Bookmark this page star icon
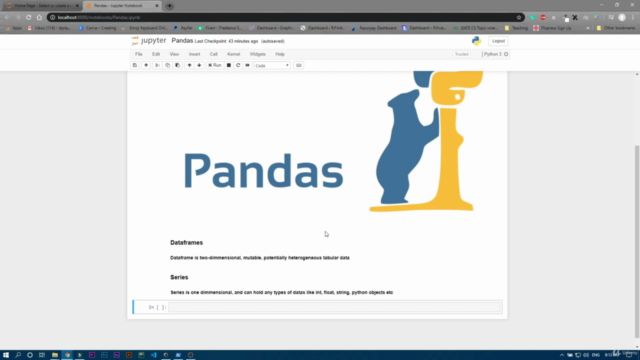The width and height of the screenshot is (640, 360). (x=519, y=18)
